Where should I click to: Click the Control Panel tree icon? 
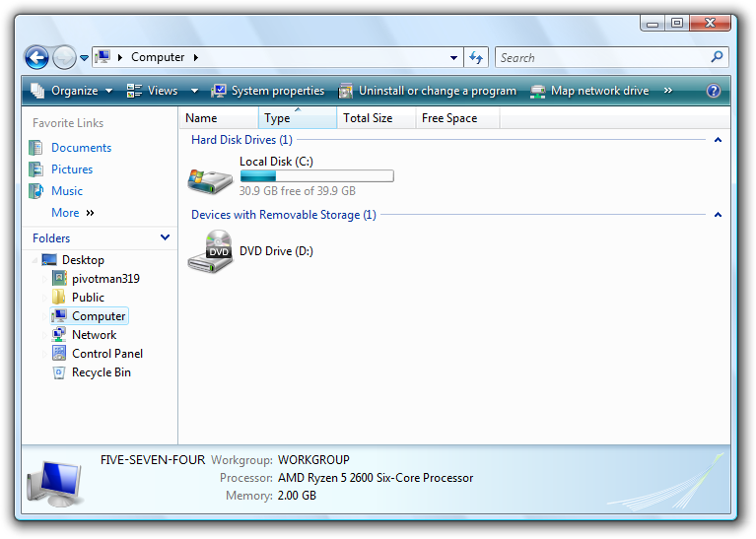[x=59, y=354]
